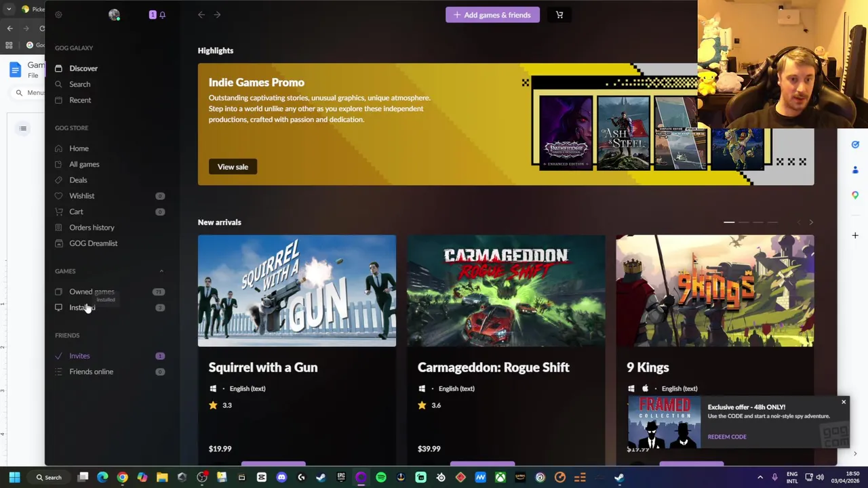
Task: Show next New arrivals page arrow
Action: (x=811, y=222)
